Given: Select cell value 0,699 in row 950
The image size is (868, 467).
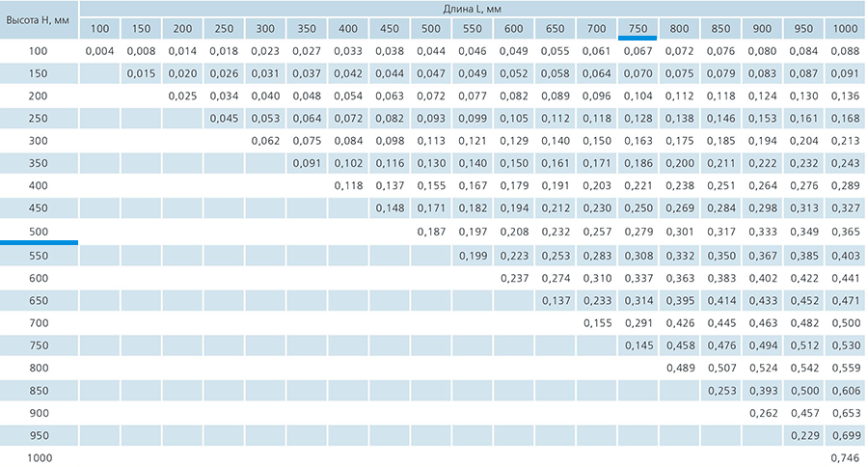Looking at the screenshot, I should [x=845, y=435].
